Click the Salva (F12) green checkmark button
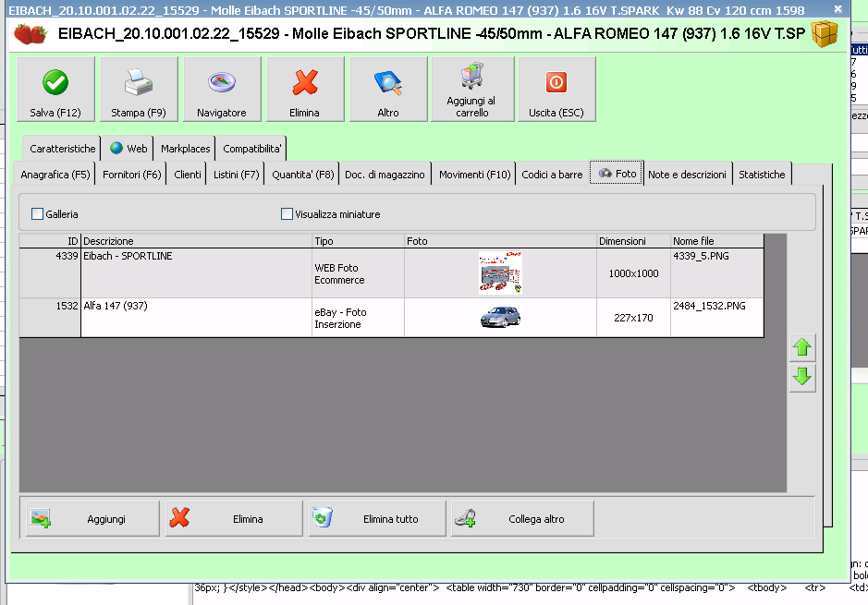 55,89
